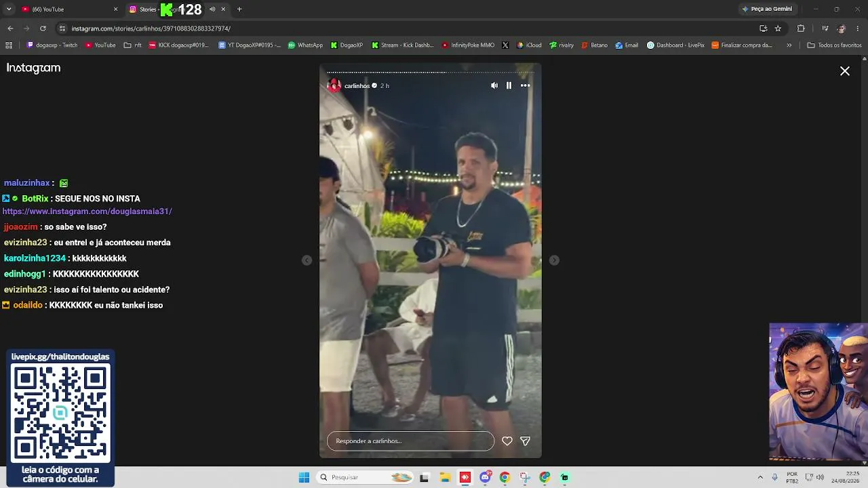
Task: Open the Windows Start menu
Action: [x=304, y=477]
